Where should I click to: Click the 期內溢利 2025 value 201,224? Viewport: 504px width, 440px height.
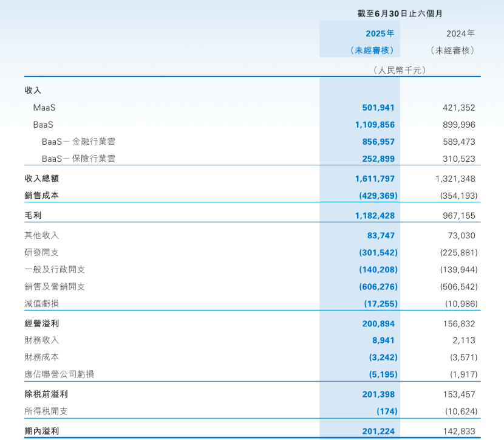tap(378, 431)
